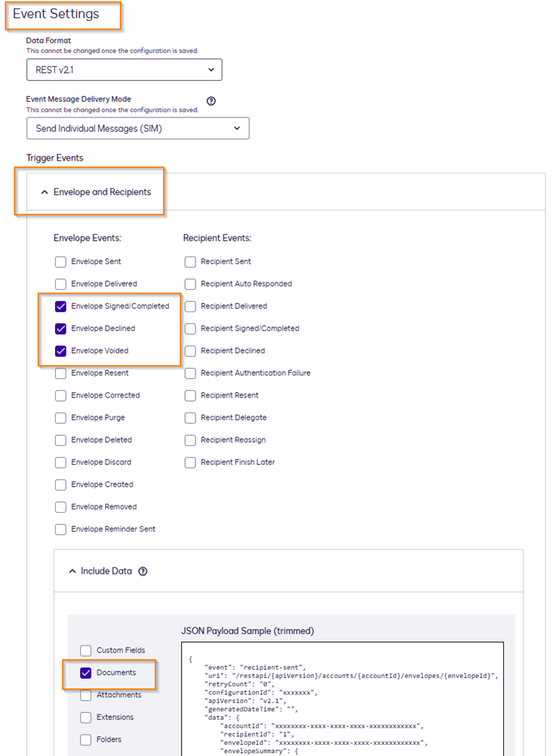Check the Recipient Authentication Failure event
The width and height of the screenshot is (559, 756).
(x=190, y=373)
